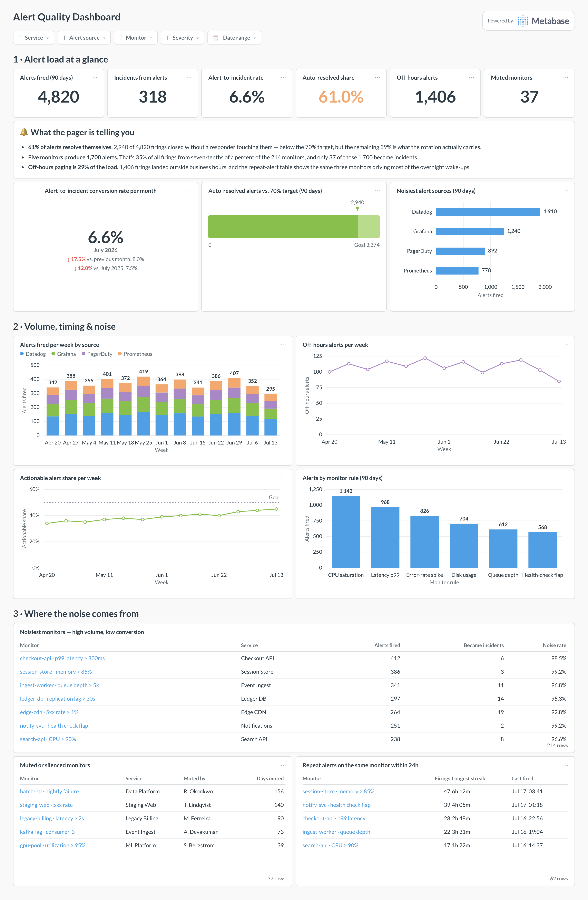Open kafka-lag consumer-3 muted monitor
Viewport: 588px width, 900px height.
click(x=47, y=832)
